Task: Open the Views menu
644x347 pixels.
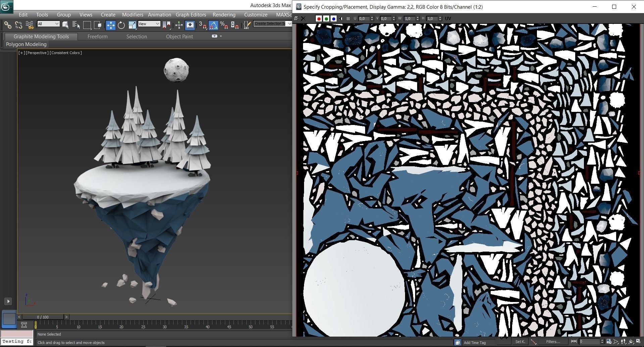Action: [x=86, y=15]
